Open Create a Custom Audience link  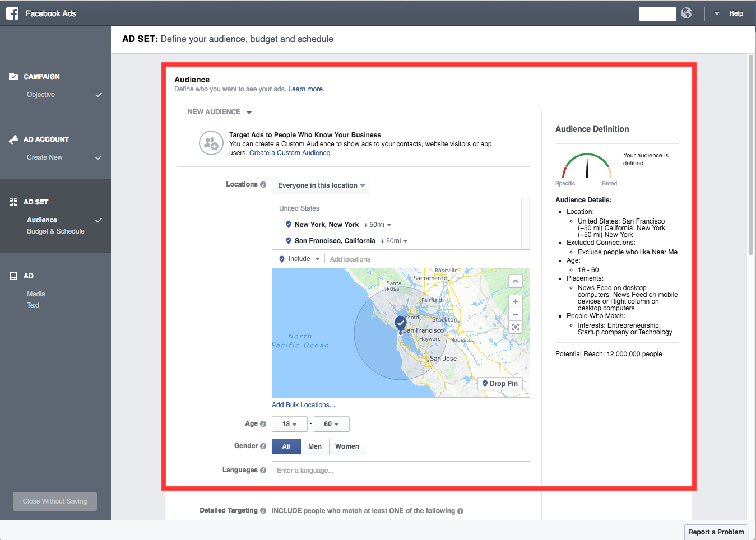click(x=290, y=153)
